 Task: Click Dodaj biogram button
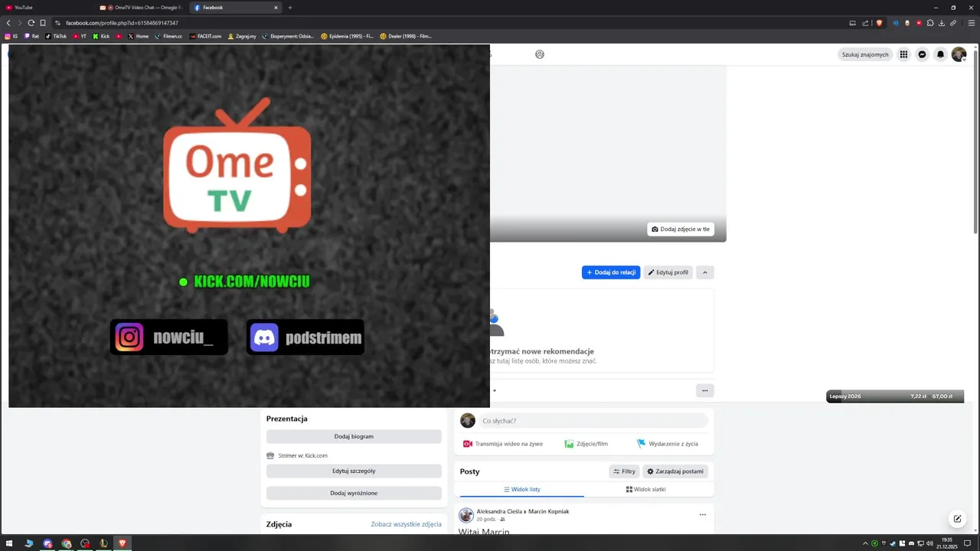pos(354,436)
